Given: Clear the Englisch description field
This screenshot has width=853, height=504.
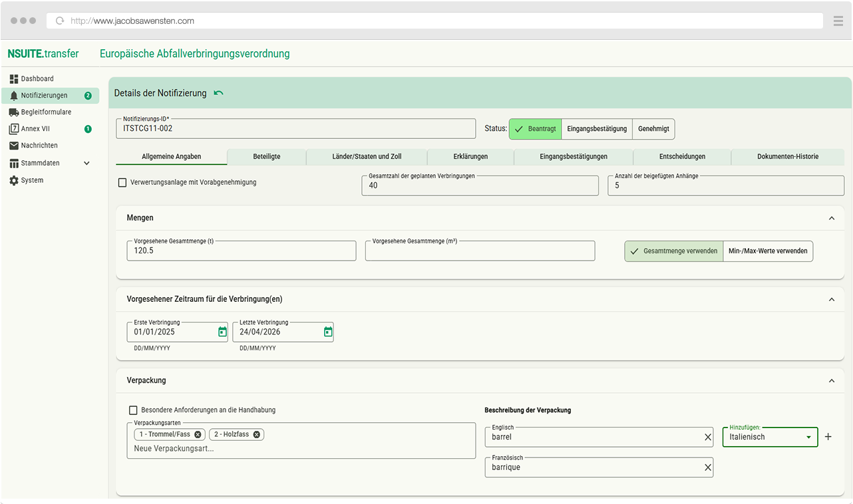Looking at the screenshot, I should pyautogui.click(x=708, y=437).
